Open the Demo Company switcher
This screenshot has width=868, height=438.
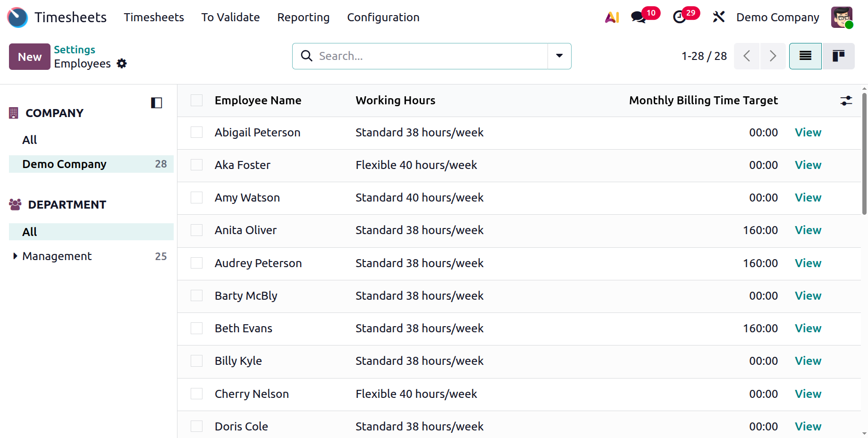[x=777, y=17]
